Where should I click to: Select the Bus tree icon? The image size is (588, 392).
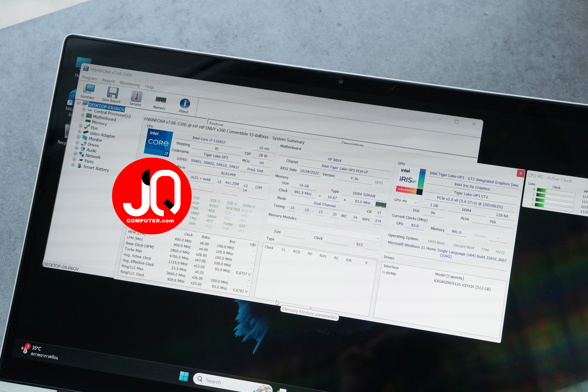tap(87, 126)
